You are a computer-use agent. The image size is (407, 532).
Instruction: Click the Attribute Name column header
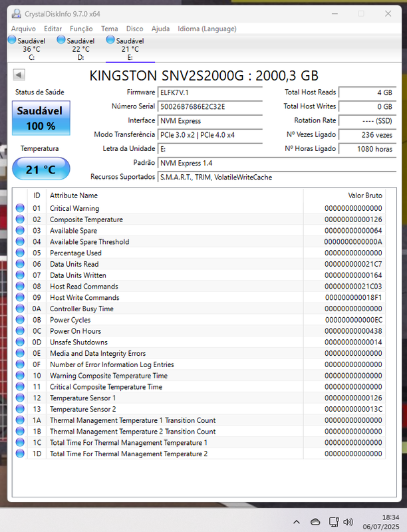175,196
